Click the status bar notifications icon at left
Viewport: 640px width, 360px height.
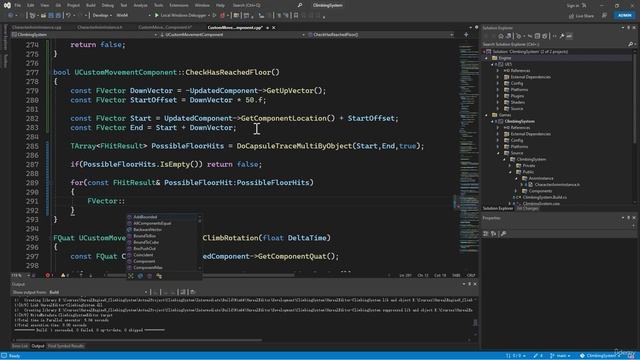[4, 356]
